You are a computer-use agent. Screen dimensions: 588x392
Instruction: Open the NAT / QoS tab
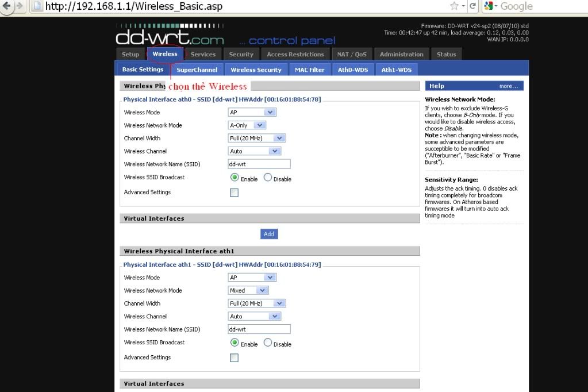(x=352, y=55)
